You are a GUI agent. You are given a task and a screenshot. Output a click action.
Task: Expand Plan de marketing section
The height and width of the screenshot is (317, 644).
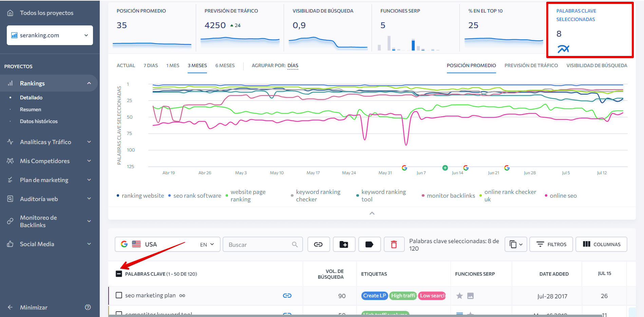(x=89, y=180)
